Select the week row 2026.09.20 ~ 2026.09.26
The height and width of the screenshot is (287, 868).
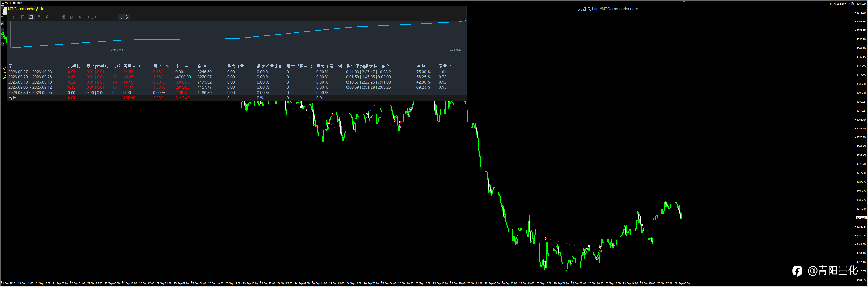[236, 77]
